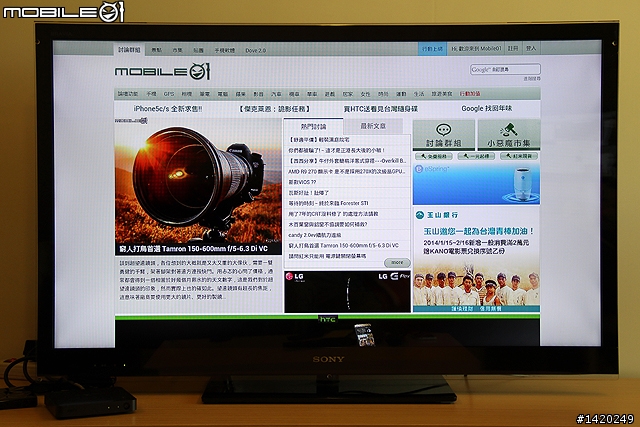The height and width of the screenshot is (427, 640).
Task: Click the Tamron lens feature photo
Action: [x=198, y=182]
